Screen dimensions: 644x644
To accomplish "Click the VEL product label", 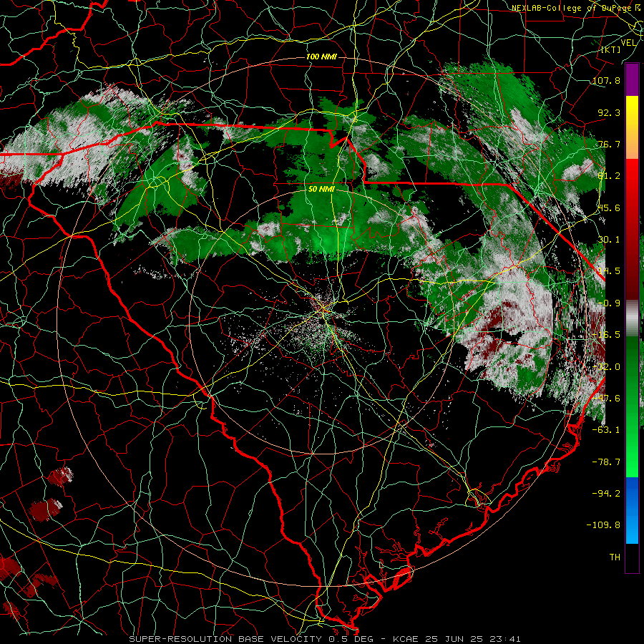I will pyautogui.click(x=628, y=43).
